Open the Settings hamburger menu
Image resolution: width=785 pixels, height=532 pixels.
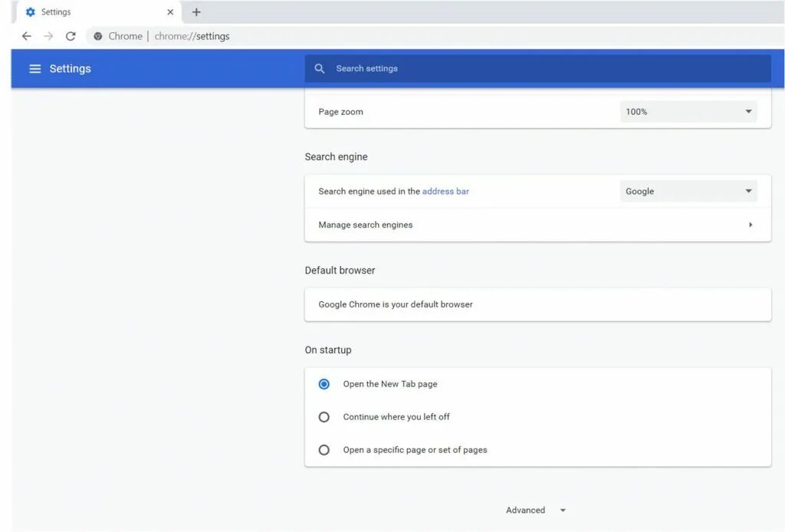click(x=35, y=68)
